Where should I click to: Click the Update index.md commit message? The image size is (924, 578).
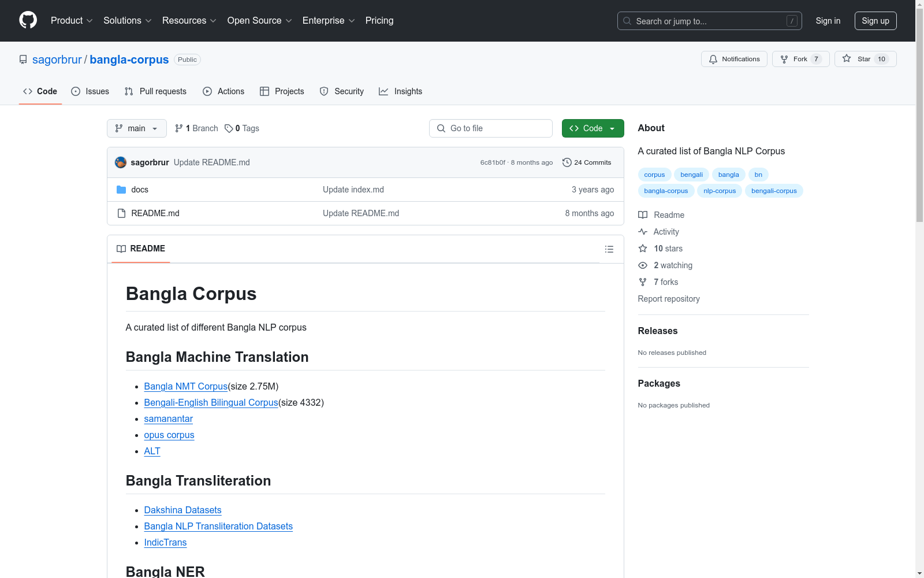[353, 190]
